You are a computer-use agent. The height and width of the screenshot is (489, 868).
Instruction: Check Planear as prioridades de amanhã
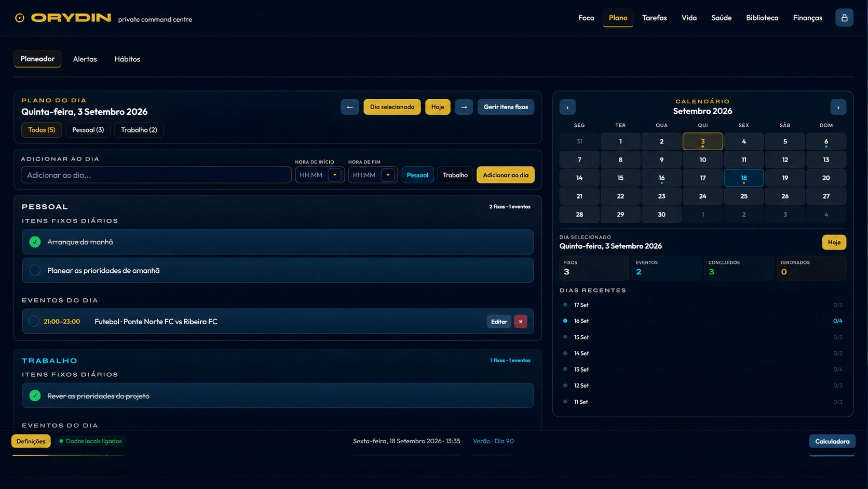[35, 270]
